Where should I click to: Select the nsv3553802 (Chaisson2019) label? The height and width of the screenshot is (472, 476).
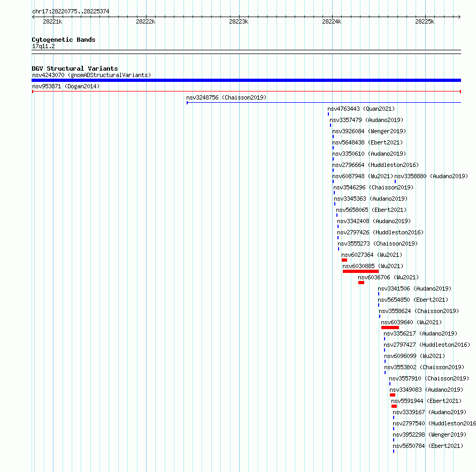point(425,367)
